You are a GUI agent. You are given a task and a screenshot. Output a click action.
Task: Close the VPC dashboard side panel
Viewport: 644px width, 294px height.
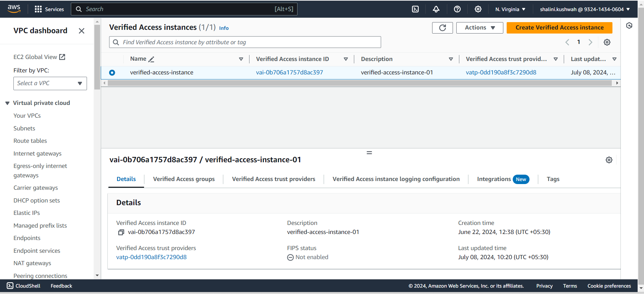point(81,31)
